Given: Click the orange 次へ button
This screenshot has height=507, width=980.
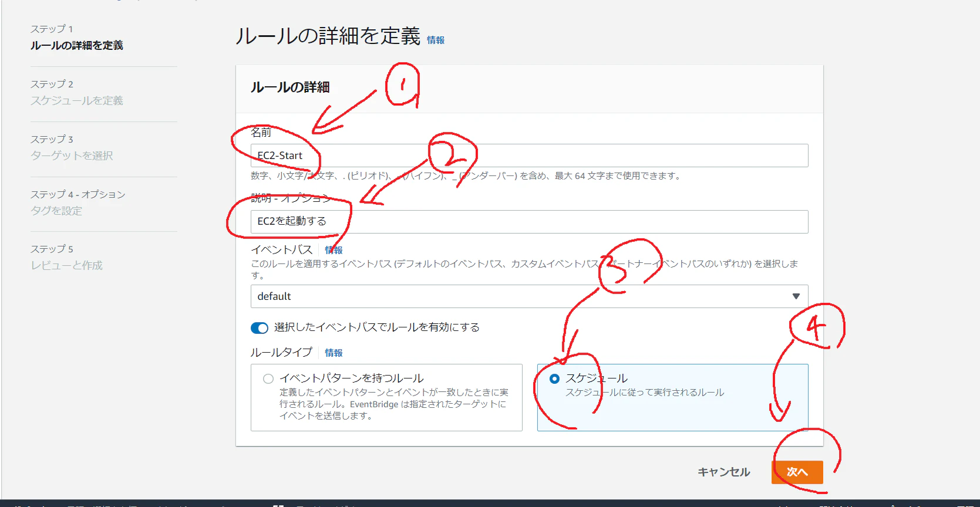Looking at the screenshot, I should click(x=797, y=472).
